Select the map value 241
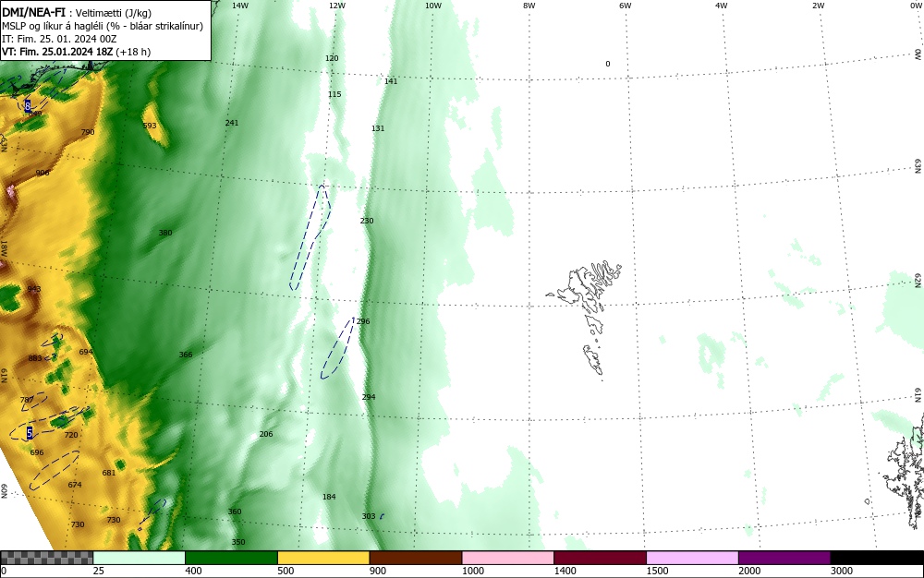The width and height of the screenshot is (924, 578). [232, 123]
